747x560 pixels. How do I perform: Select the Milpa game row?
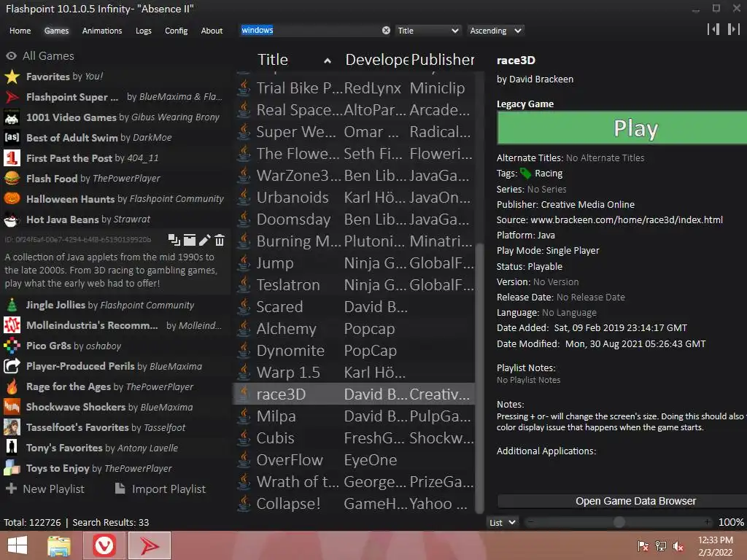[x=355, y=416]
